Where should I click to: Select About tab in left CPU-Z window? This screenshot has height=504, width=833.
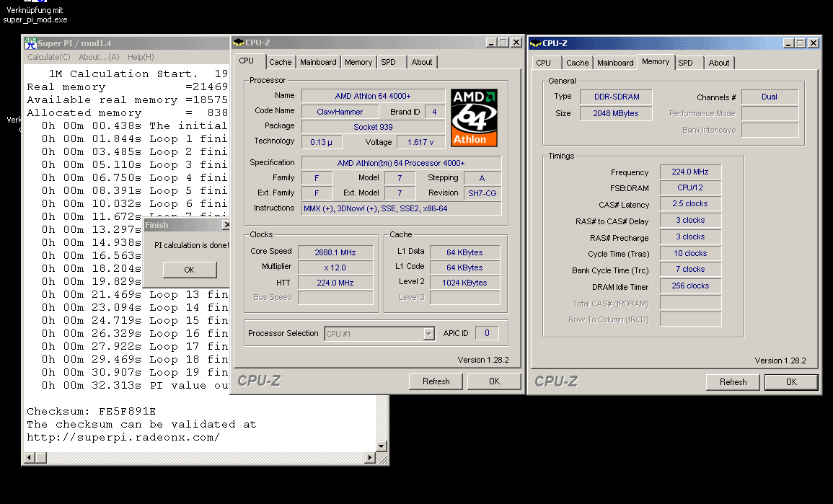click(x=422, y=62)
